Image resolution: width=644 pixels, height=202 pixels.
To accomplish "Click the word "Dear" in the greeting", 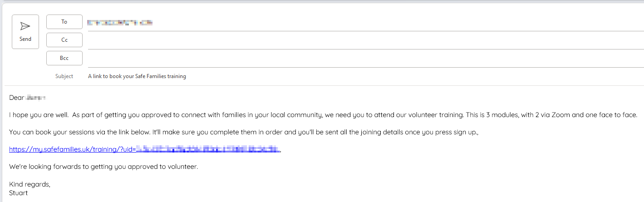I will point(16,98).
